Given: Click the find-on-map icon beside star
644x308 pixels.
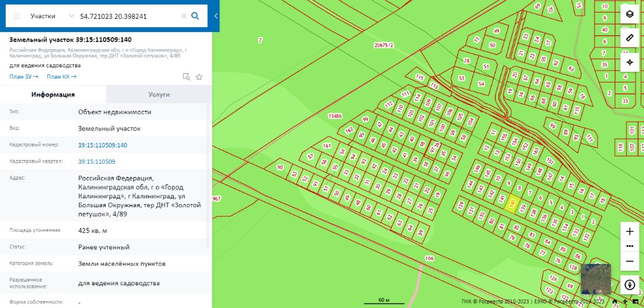Looking at the screenshot, I should 186,77.
